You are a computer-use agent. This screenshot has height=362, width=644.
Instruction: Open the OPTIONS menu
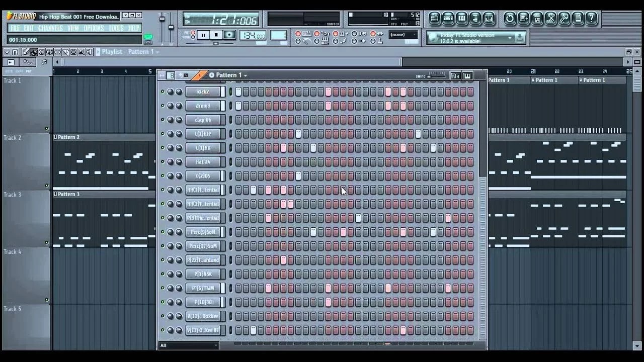93,29
